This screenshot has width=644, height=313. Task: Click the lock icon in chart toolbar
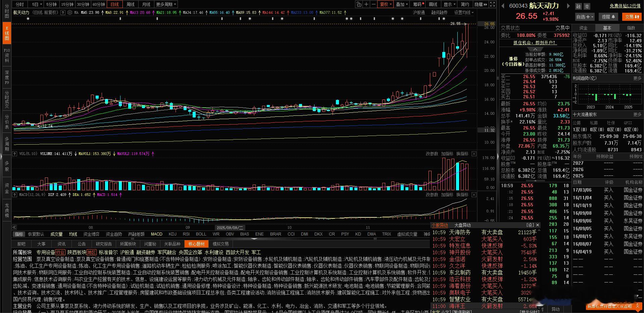(x=359, y=4)
